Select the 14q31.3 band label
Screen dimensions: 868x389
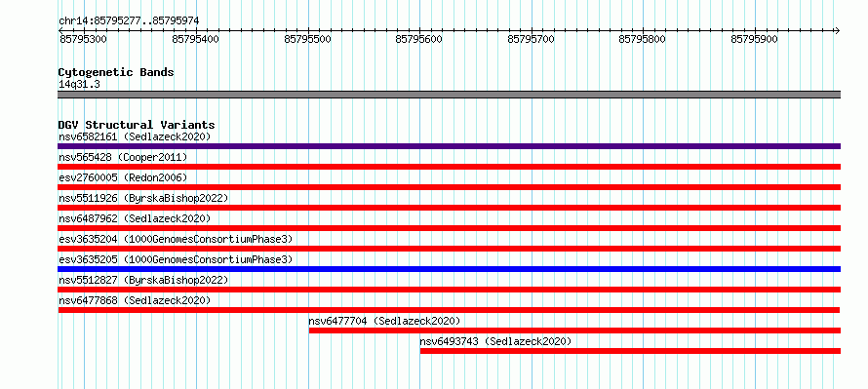[x=79, y=85]
